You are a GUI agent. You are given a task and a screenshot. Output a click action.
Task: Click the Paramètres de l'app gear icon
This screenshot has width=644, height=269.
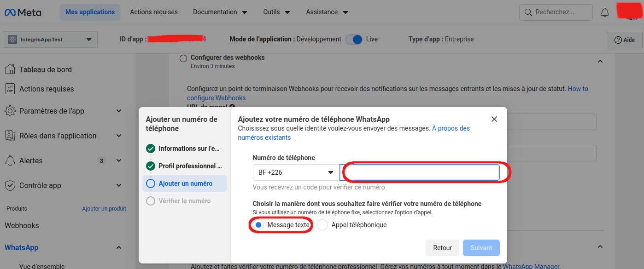pos(10,111)
